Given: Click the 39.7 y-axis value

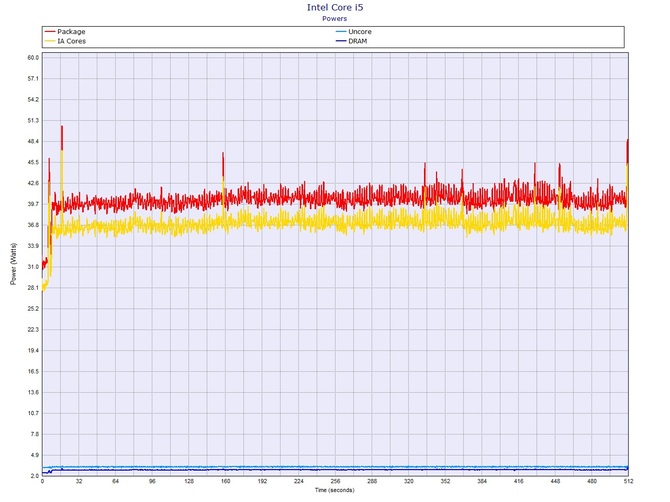Looking at the screenshot, I should click(x=33, y=204).
